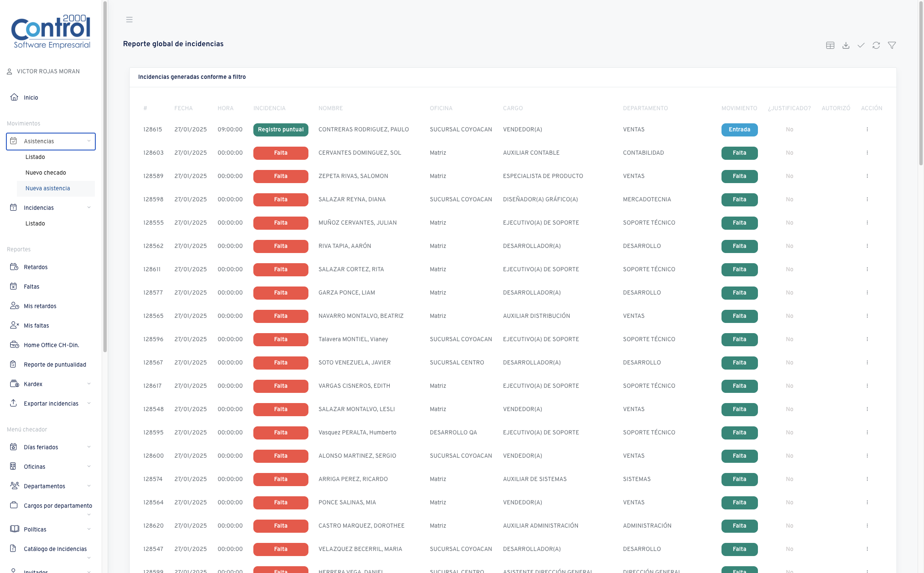Expand the Oficinas submenu
924x573 pixels.
[x=89, y=467]
